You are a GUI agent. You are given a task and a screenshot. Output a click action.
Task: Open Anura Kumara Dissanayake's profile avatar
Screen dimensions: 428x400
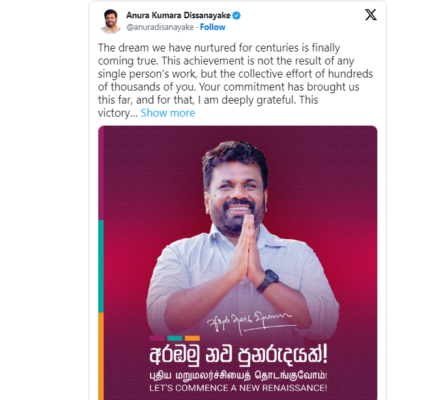coord(111,21)
